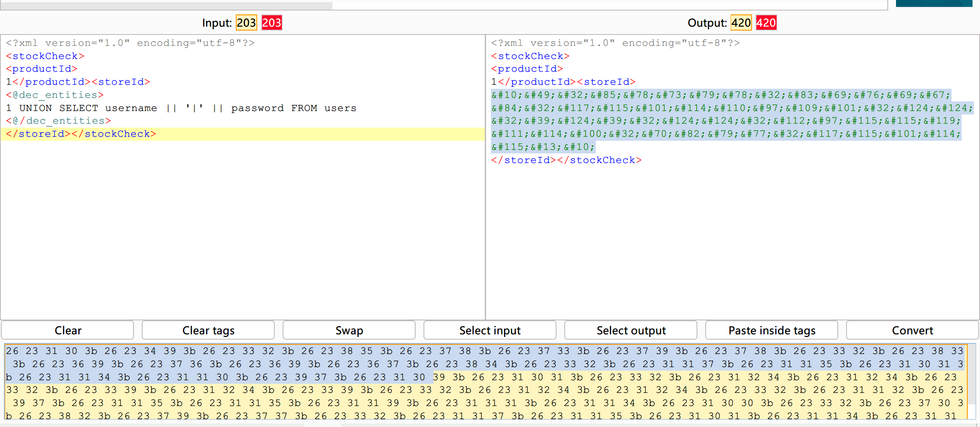Click the orange Output length counter 420
The height and width of the screenshot is (427, 980).
click(x=741, y=23)
